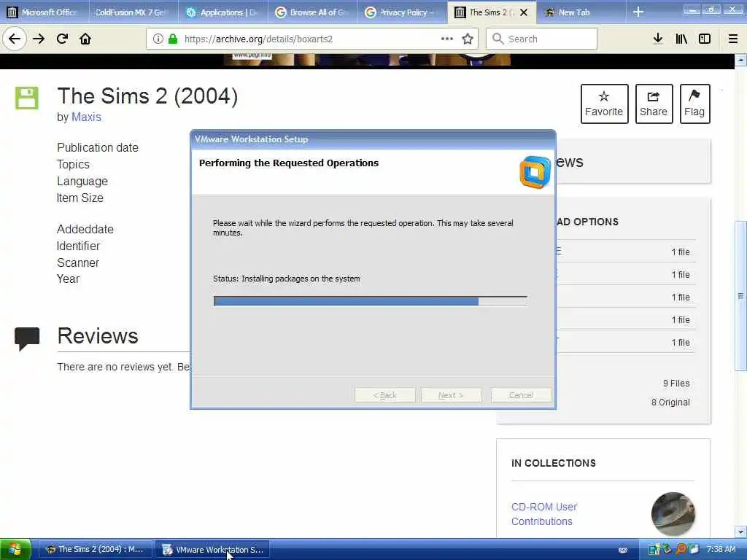The height and width of the screenshot is (560, 747).
Task: Click the keyboard icon in the taskbar
Action: [x=623, y=550]
